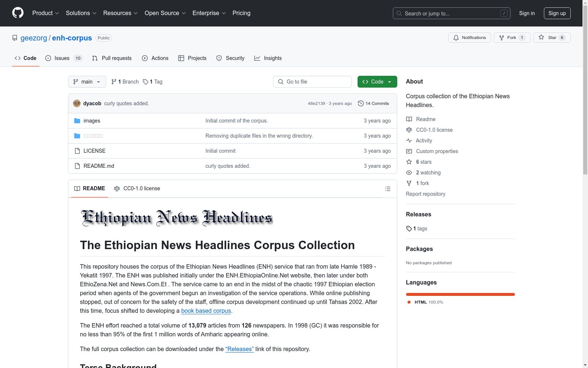This screenshot has height=368, width=588.
Task: View commit 48e2139
Action: [316, 103]
